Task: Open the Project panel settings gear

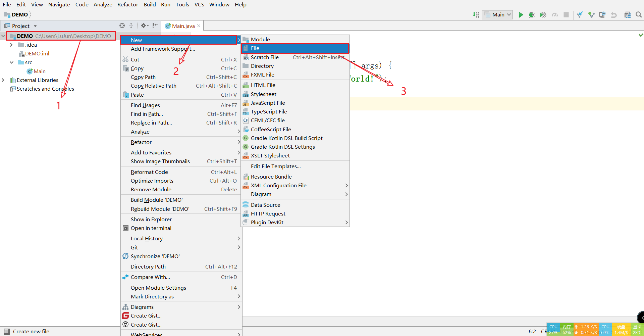Action: point(145,26)
